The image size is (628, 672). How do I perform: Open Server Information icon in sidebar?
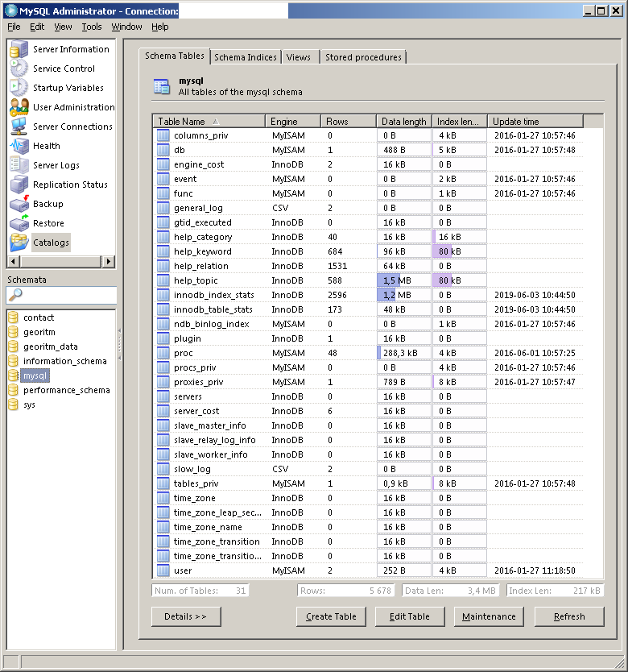[x=19, y=49]
